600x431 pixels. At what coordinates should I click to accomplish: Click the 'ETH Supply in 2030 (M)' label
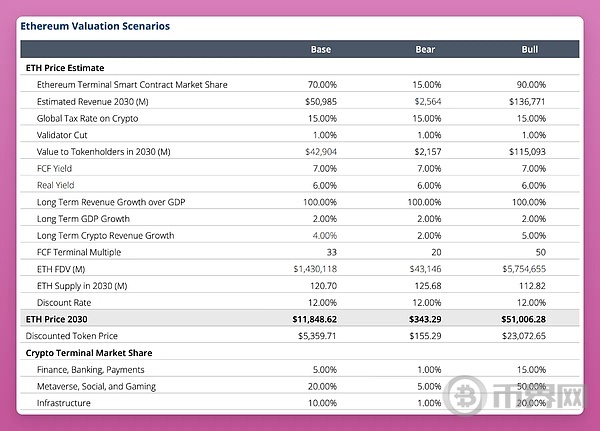82,286
